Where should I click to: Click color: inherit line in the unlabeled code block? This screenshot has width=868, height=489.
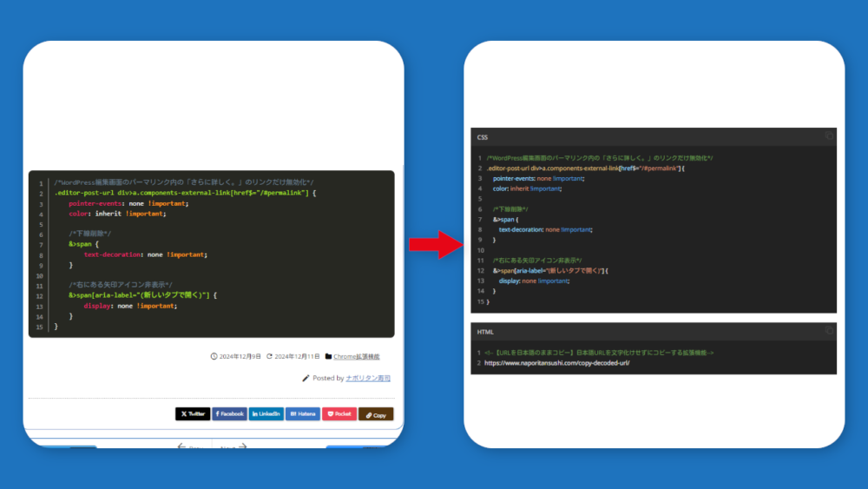coord(117,214)
